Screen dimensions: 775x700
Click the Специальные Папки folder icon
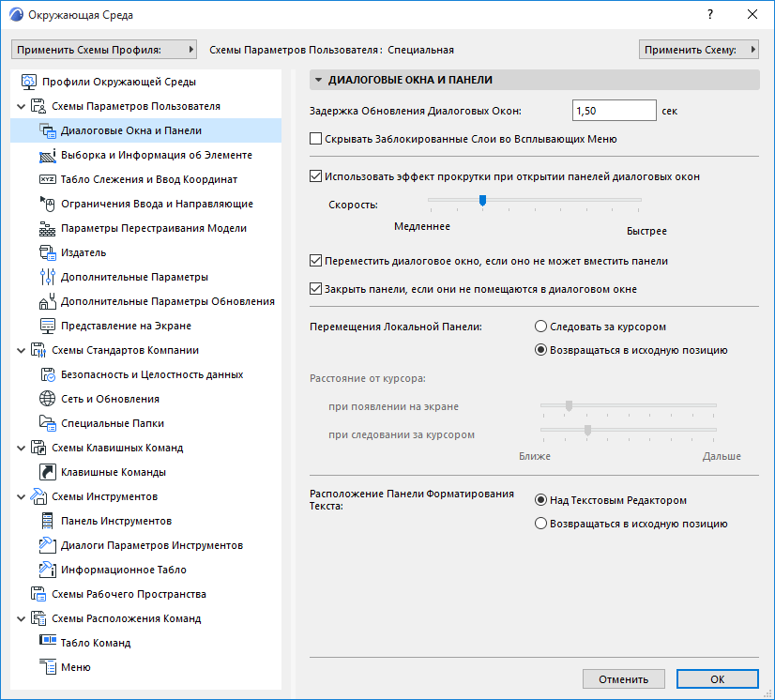pos(48,423)
